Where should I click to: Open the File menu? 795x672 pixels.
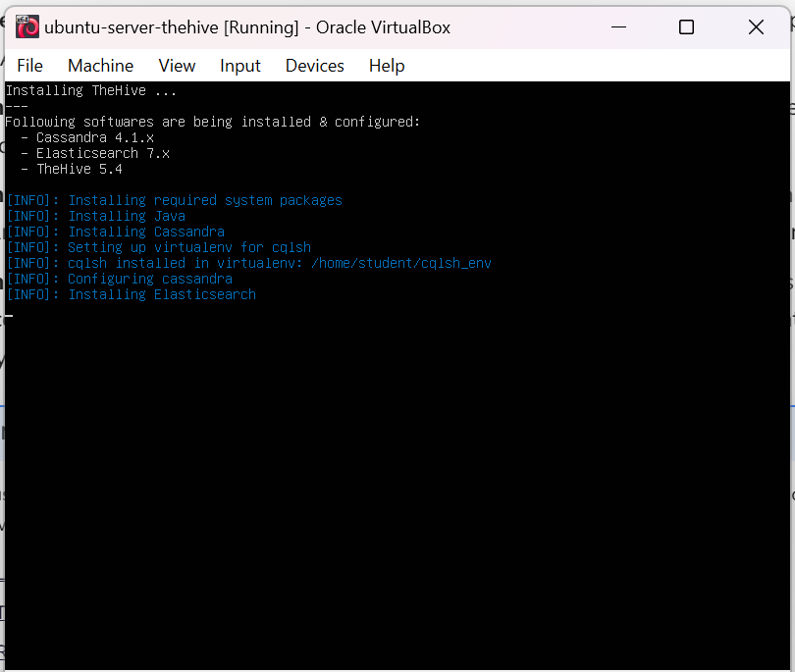click(29, 66)
